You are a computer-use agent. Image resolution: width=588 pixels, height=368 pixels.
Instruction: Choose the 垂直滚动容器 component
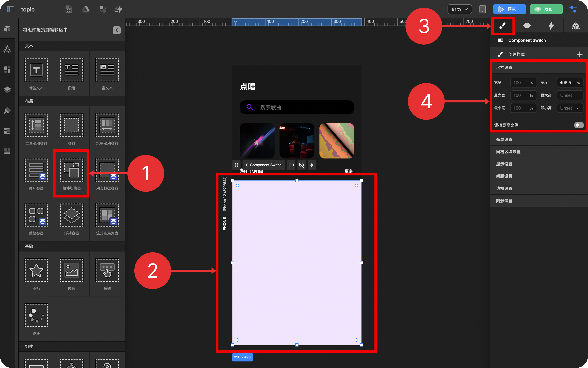(x=36, y=129)
